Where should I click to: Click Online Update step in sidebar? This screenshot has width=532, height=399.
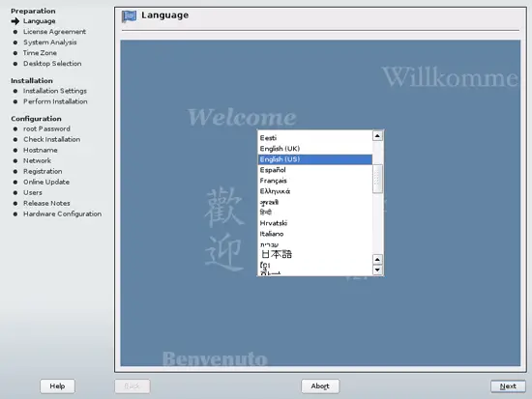pos(46,182)
